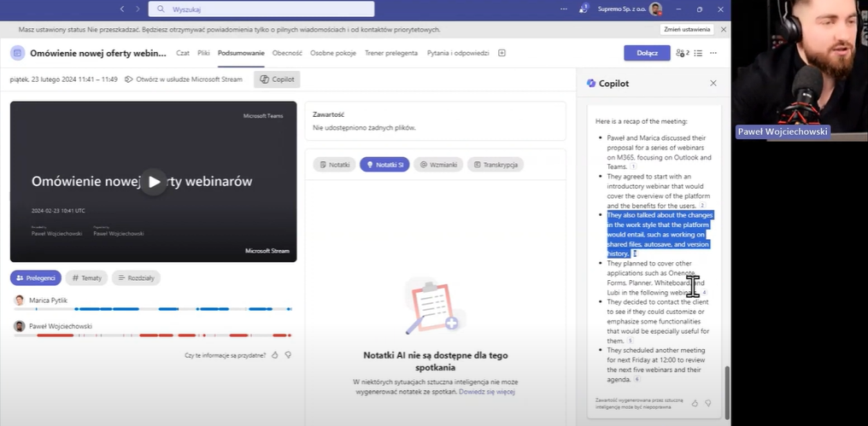
Task: Click the Dołącz button
Action: pyautogui.click(x=647, y=53)
